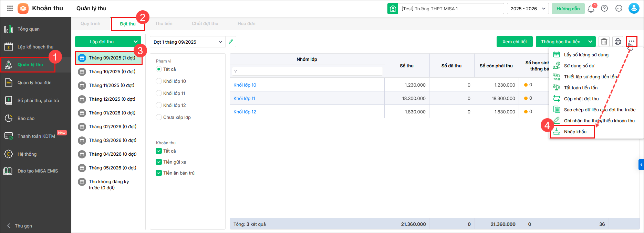Select the Khối lớp 10 radio button
Screen dimensions: 644x233
pos(159,81)
